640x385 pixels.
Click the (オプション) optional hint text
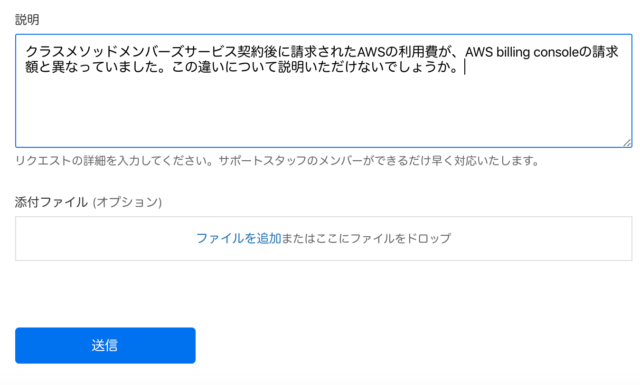(x=127, y=202)
